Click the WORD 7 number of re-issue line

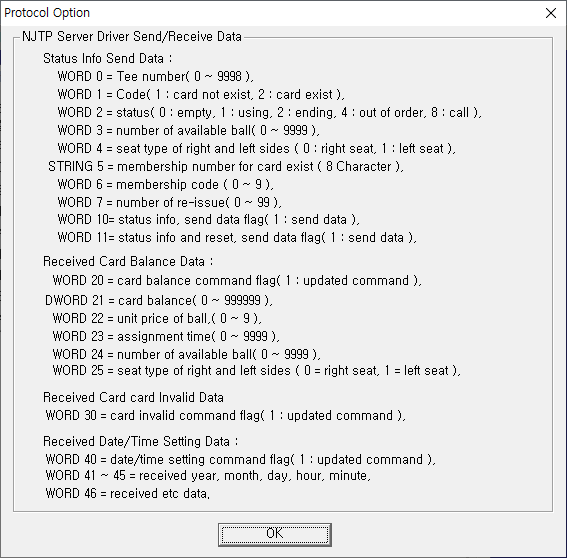[x=169, y=202]
